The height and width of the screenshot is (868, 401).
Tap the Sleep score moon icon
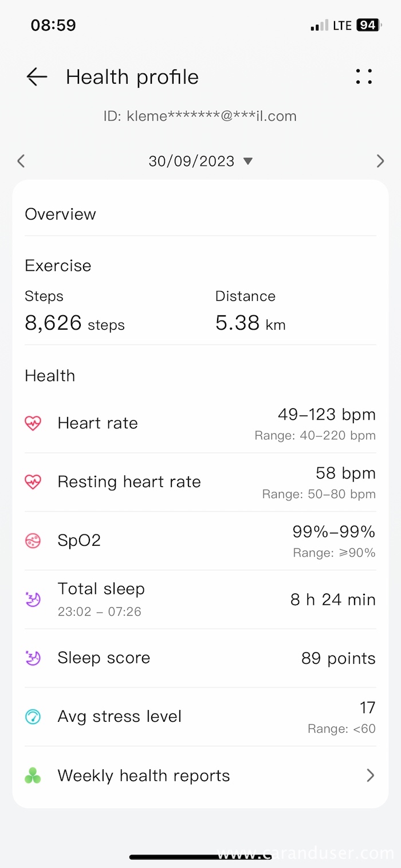point(33,658)
